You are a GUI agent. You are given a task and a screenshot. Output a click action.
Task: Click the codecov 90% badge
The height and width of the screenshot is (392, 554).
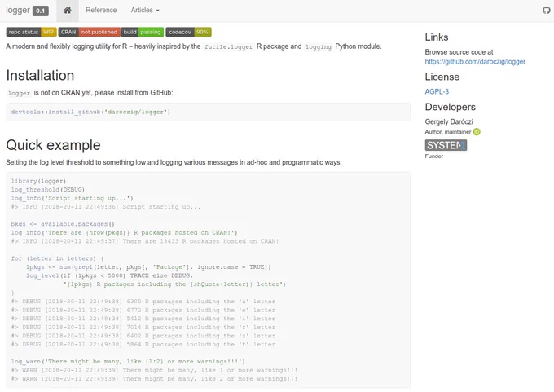[x=189, y=32]
